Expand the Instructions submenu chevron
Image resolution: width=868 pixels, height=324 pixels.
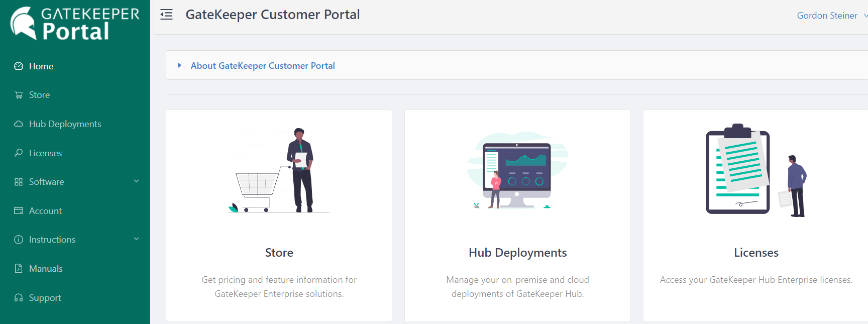point(136,239)
